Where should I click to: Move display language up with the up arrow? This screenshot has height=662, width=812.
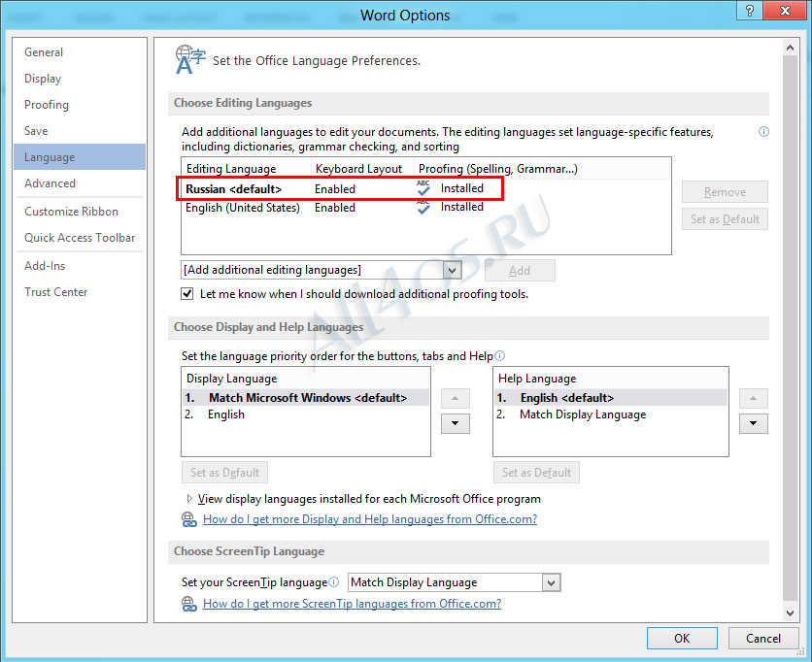tap(456, 399)
